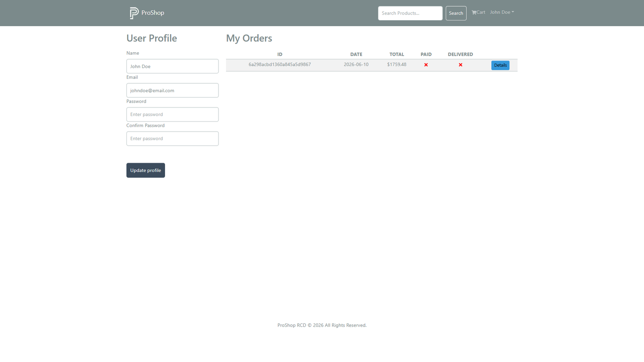644x362 pixels.
Task: Select order ID 6a298acbd1360a845a5d9867
Action: pos(280,64)
